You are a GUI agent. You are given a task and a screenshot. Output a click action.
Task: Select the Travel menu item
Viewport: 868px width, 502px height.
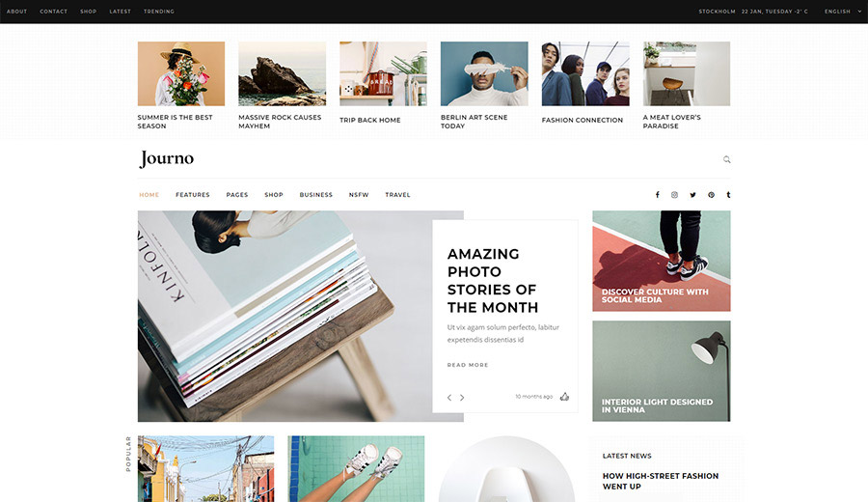pos(397,194)
